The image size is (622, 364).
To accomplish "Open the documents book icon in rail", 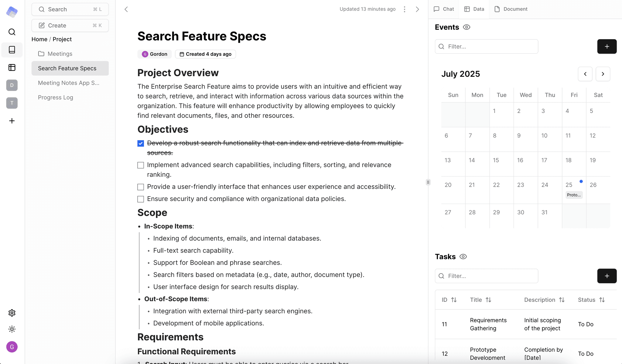I will (x=12, y=50).
